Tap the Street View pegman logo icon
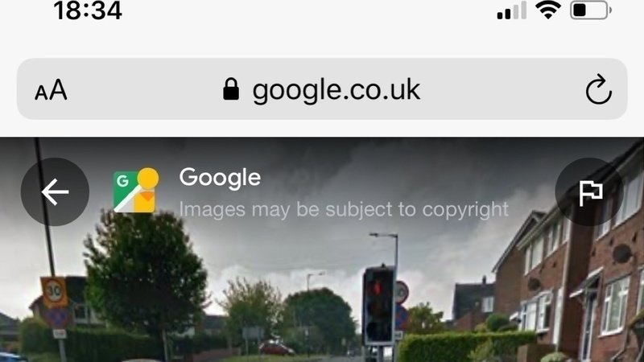This screenshot has height=362, width=644. pos(136,191)
